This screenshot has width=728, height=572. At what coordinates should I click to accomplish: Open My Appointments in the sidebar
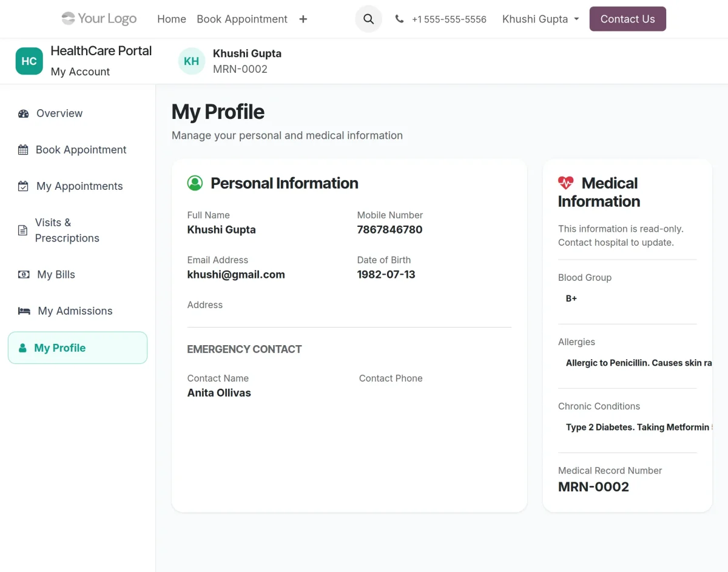pyautogui.click(x=78, y=186)
